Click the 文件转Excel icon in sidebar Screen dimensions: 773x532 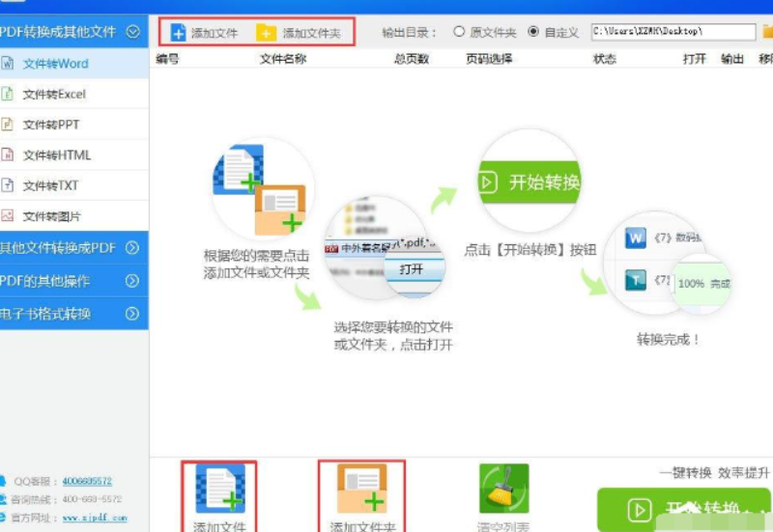(x=8, y=95)
